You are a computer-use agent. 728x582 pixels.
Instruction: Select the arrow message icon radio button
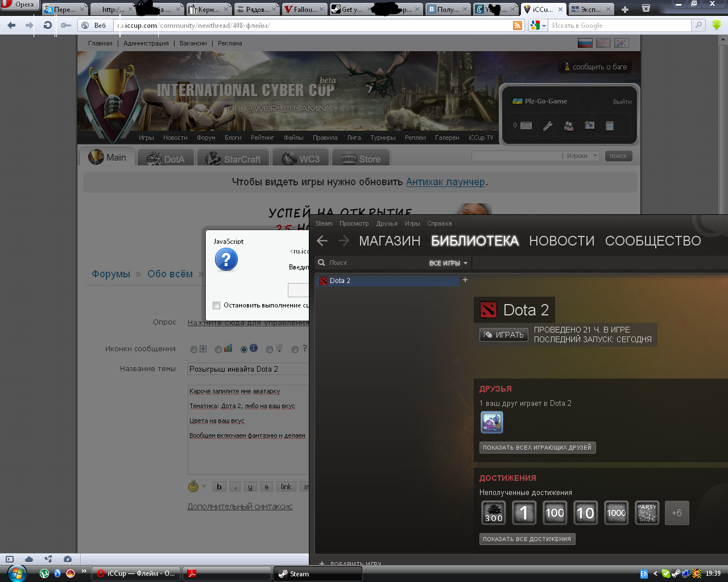tap(194, 350)
